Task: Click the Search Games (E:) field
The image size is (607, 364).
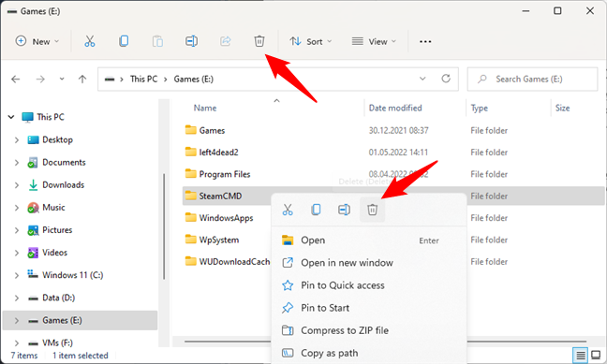Action: tap(532, 80)
